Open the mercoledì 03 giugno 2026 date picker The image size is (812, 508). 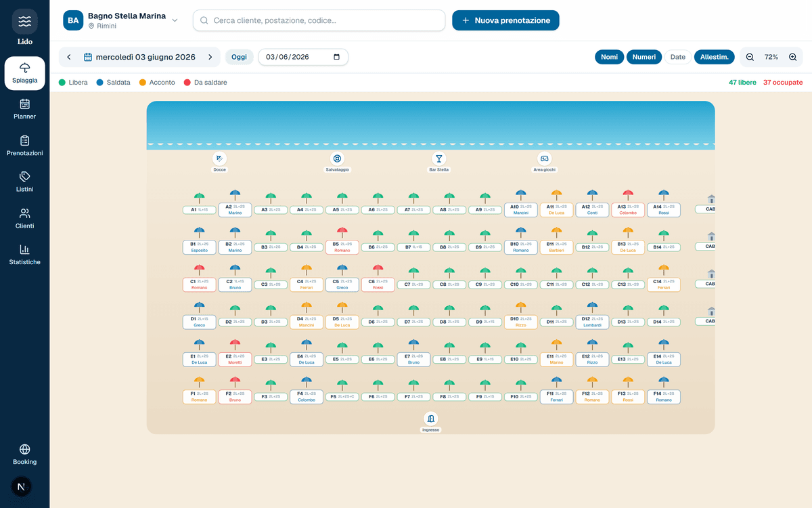[139, 57]
